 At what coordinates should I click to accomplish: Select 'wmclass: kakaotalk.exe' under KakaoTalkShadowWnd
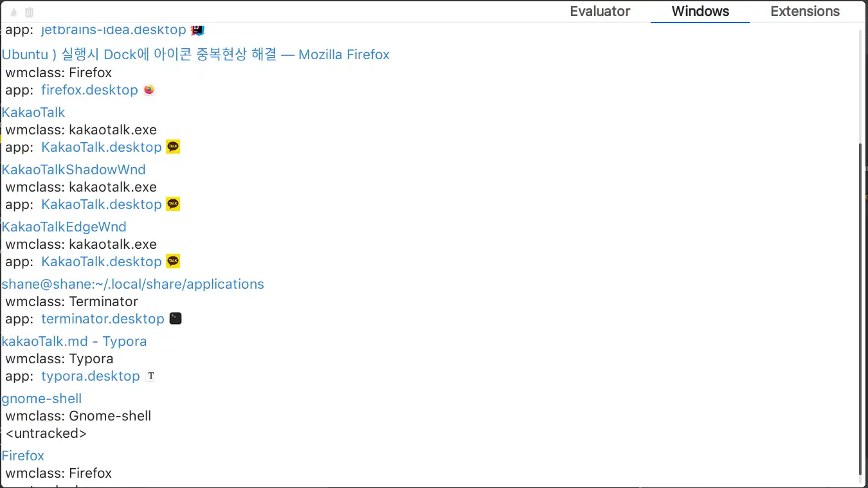point(81,187)
